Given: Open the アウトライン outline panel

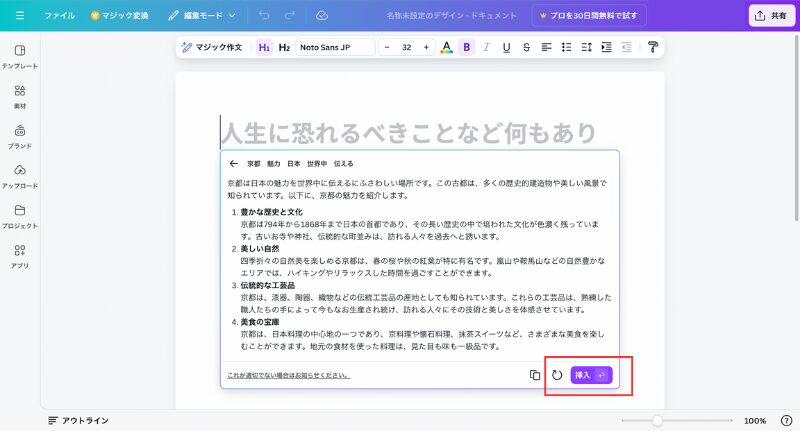Looking at the screenshot, I should click(x=79, y=420).
